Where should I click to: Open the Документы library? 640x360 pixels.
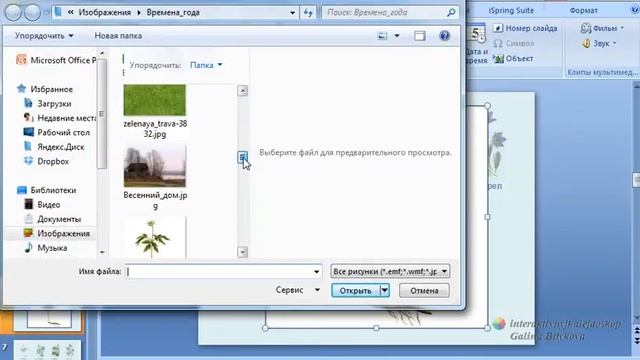(52, 219)
